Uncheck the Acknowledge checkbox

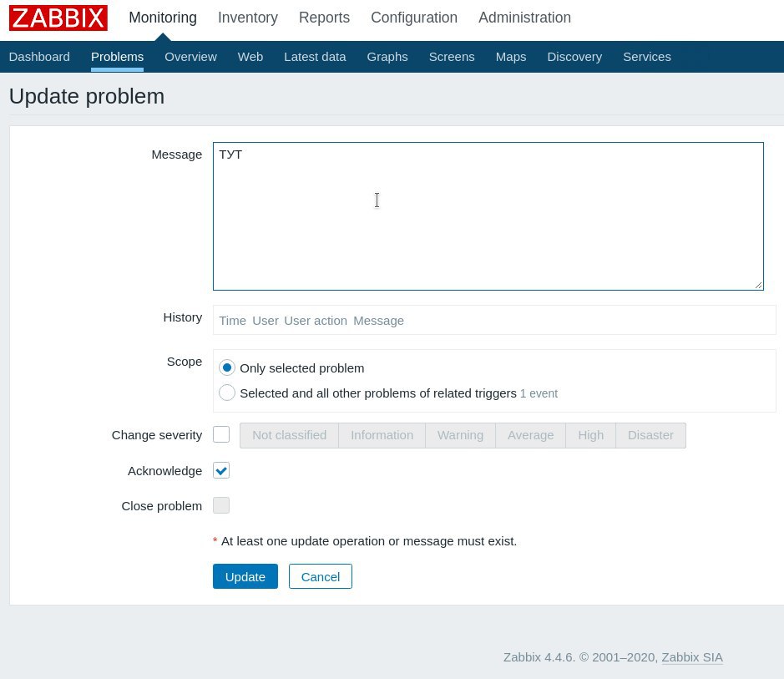coord(221,470)
